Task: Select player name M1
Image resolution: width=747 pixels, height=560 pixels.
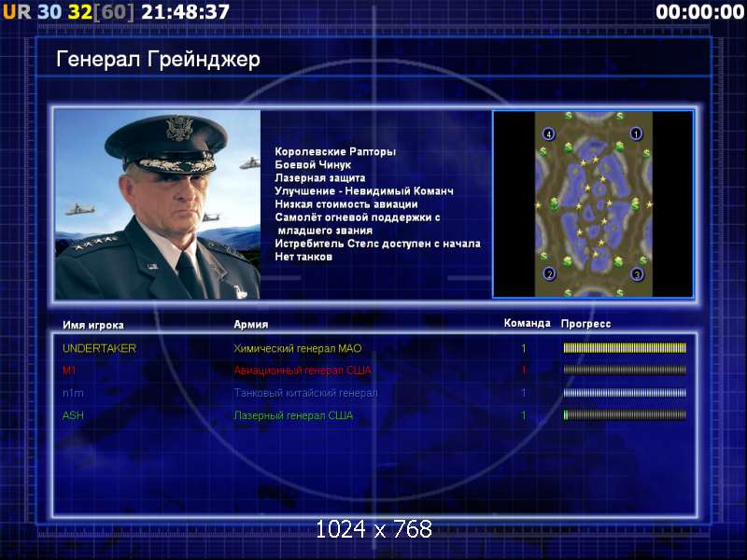Action: (x=69, y=371)
